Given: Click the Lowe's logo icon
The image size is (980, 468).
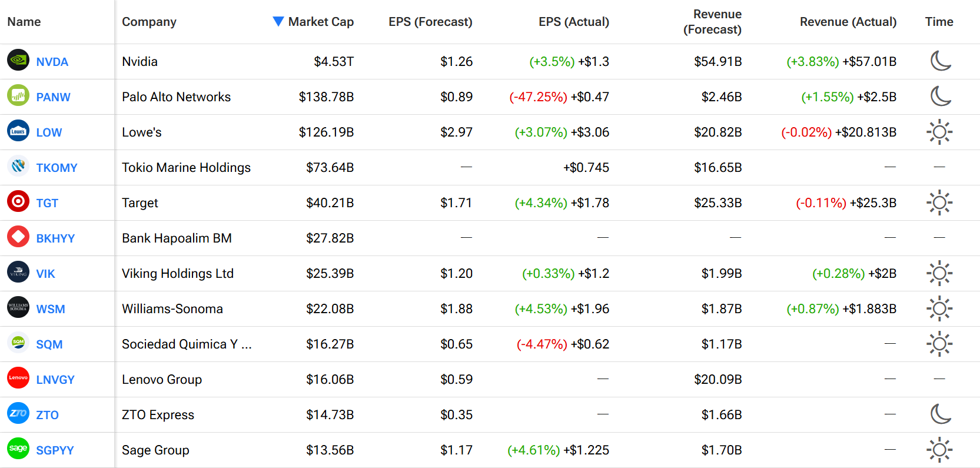Looking at the screenshot, I should [18, 131].
